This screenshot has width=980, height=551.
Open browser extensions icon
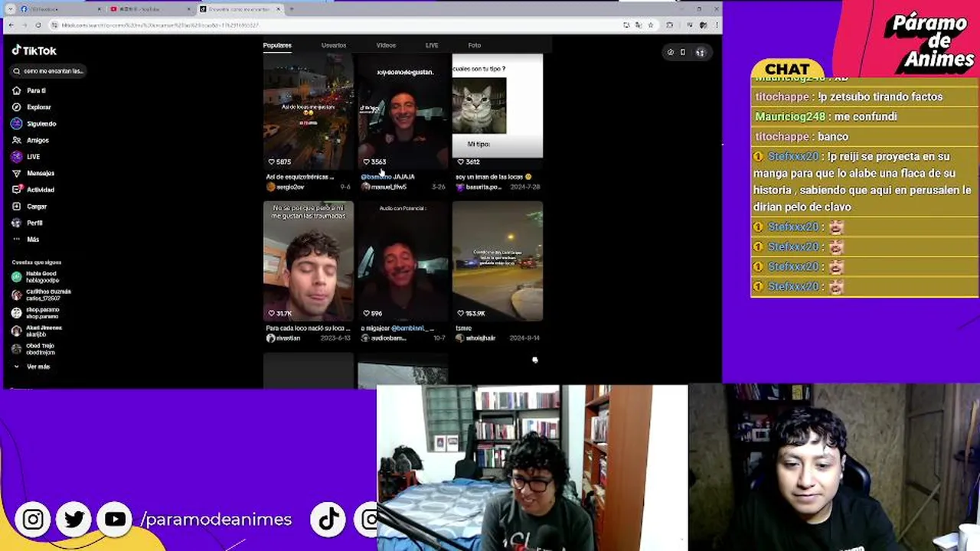669,25
